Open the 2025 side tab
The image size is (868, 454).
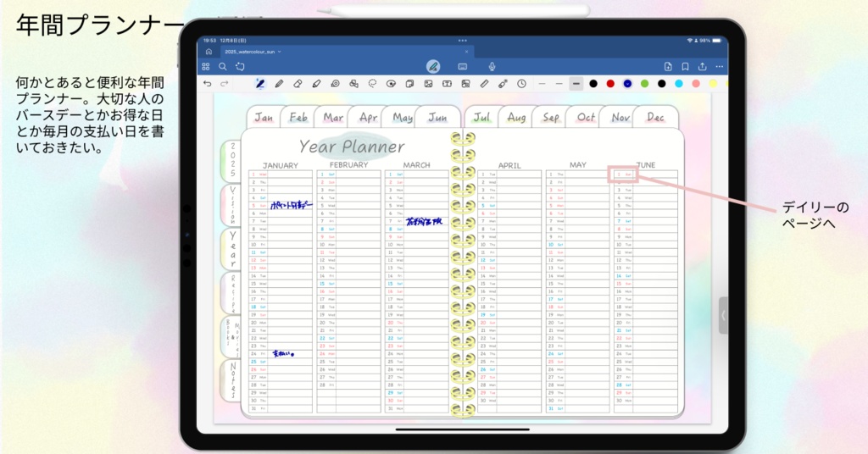point(232,161)
